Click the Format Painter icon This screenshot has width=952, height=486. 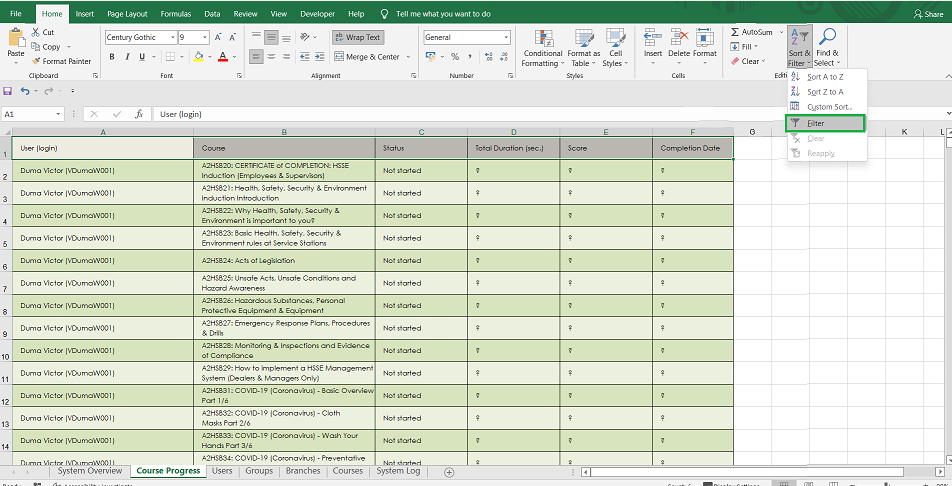pyautogui.click(x=37, y=61)
